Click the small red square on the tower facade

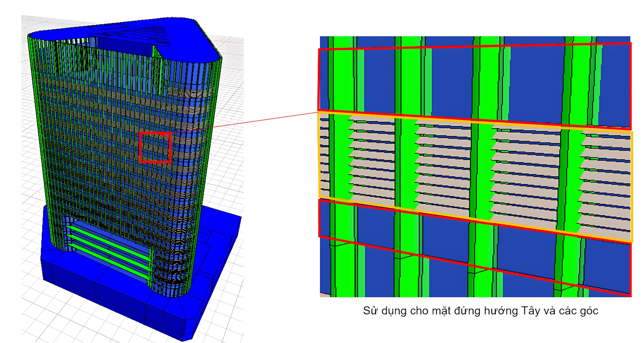[x=155, y=147]
